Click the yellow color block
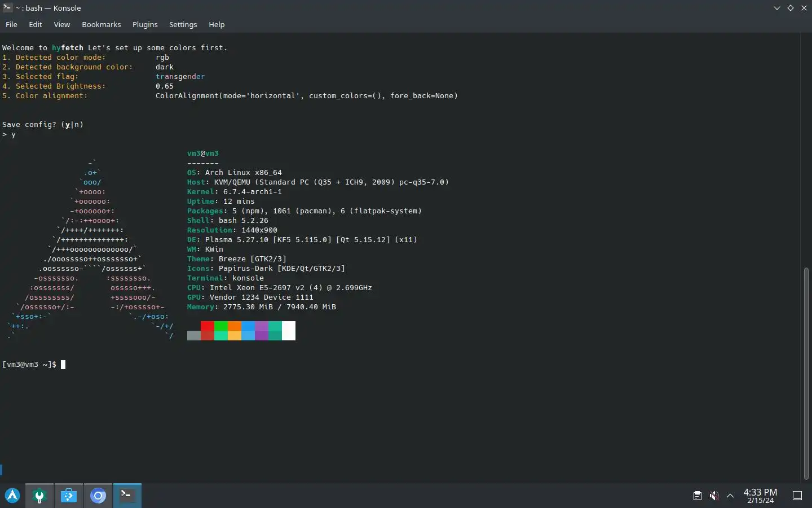Viewport: 812px width, 508px height. 235,335
